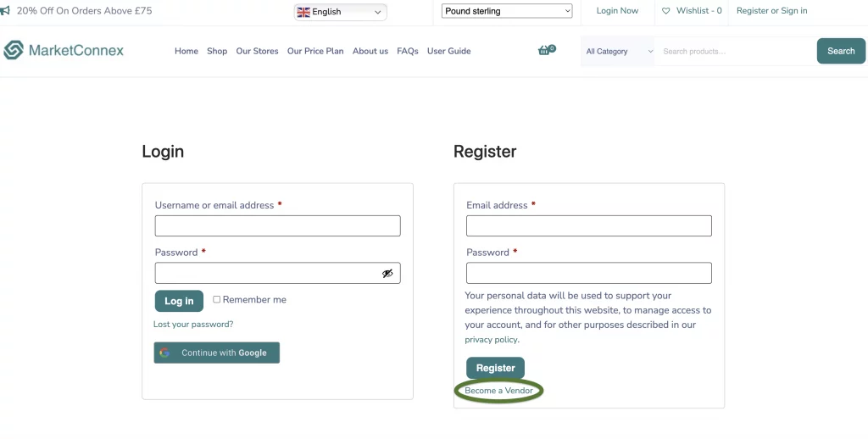Click the Lost your password link

(x=193, y=325)
